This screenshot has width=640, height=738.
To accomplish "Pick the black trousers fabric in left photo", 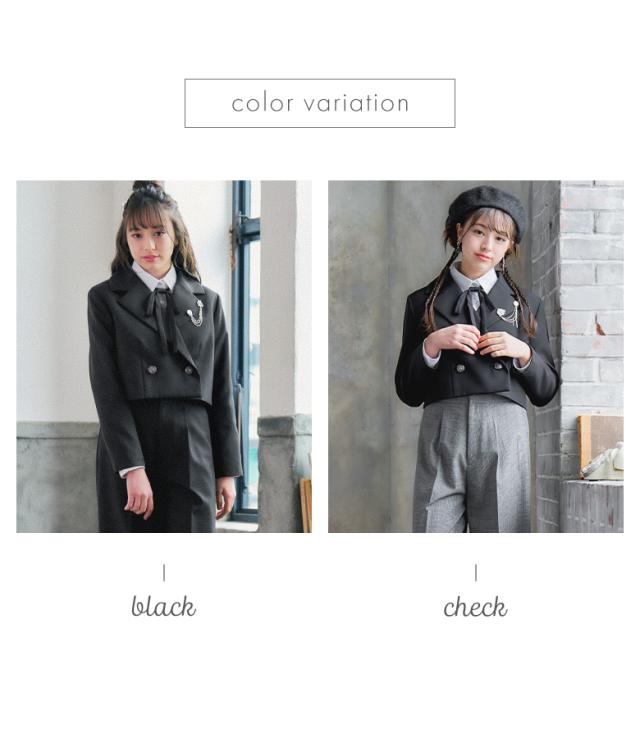I will [x=158, y=468].
